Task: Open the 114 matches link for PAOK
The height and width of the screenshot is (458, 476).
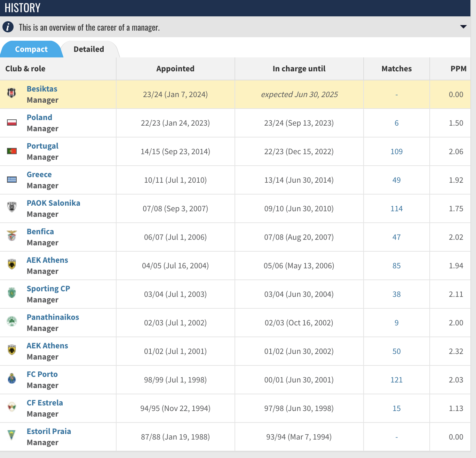Action: 396,208
